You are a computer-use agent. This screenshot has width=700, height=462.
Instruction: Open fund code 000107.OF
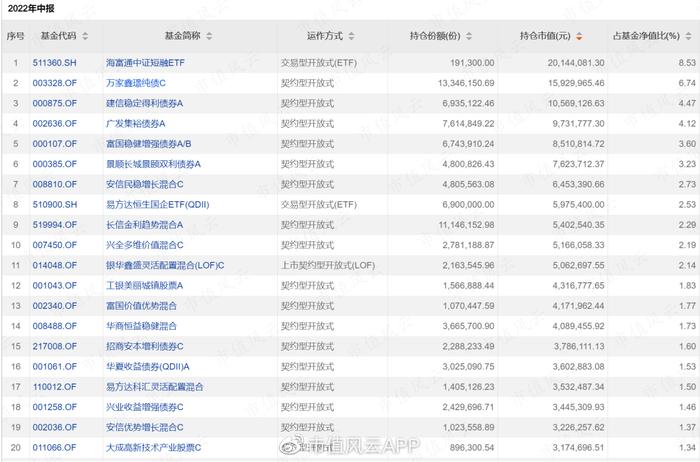pos(54,144)
